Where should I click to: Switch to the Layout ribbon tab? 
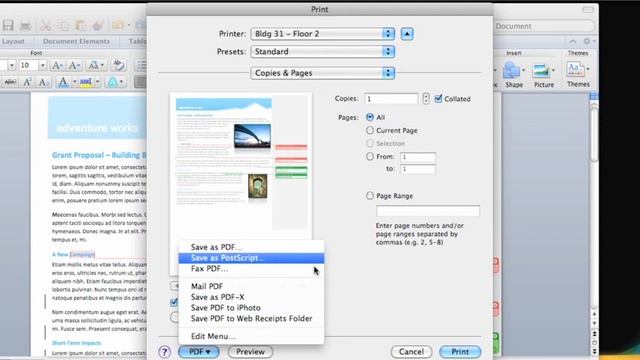click(13, 41)
